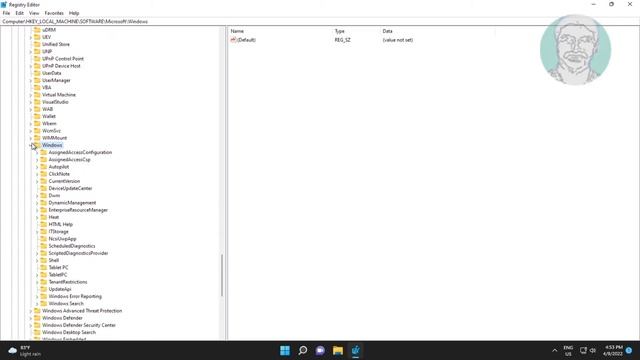Click the (value not set) data cell
Screen dimensions: 640x360
pos(398,40)
